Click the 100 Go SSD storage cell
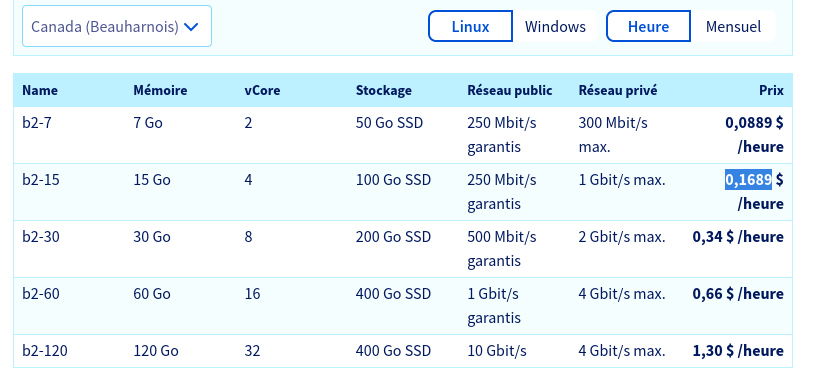This screenshot has width=821, height=373. pyautogui.click(x=393, y=180)
